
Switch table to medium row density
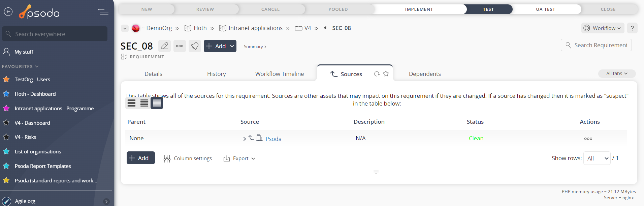tap(144, 103)
